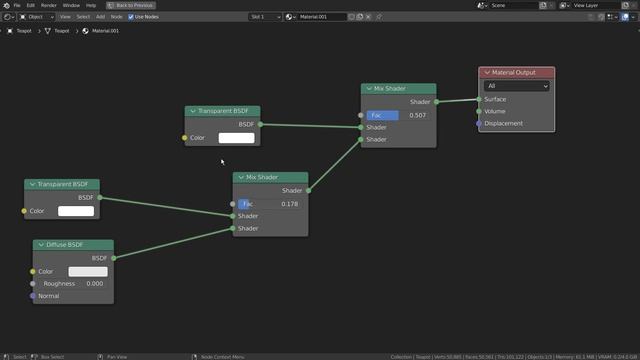Click the View Layer name field
The image size is (640, 360).
coord(596,5)
